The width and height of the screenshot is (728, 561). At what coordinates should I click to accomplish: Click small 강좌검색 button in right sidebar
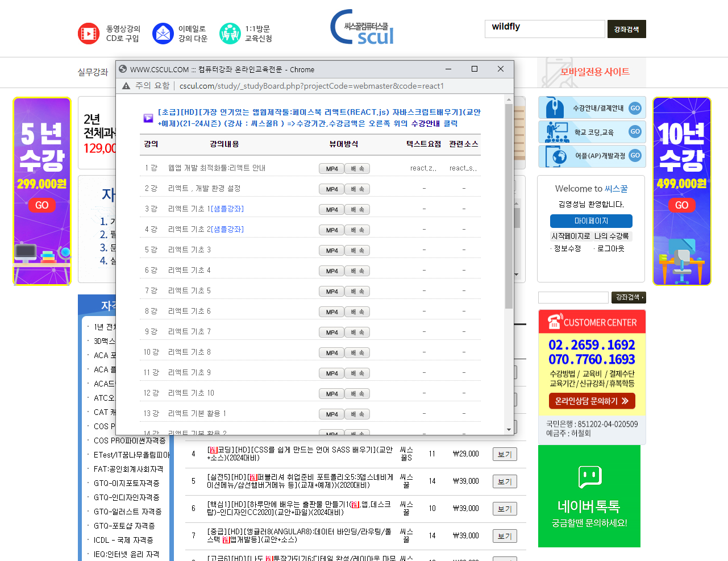(x=629, y=297)
